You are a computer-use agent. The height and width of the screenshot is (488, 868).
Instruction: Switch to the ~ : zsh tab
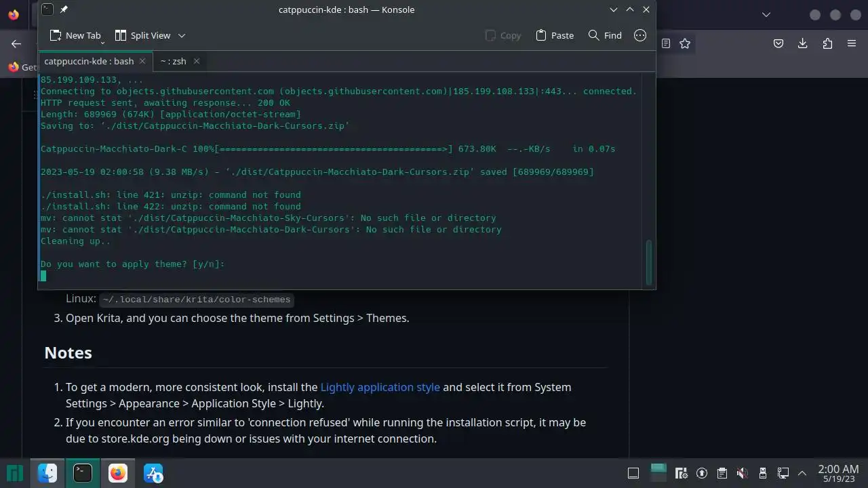(173, 61)
